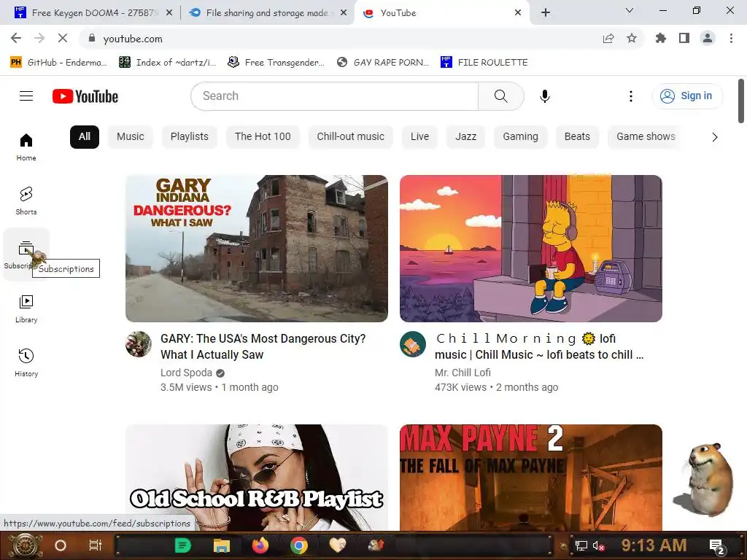Open Max Payne 2 video thumbnail
747x560 pixels.
531,477
